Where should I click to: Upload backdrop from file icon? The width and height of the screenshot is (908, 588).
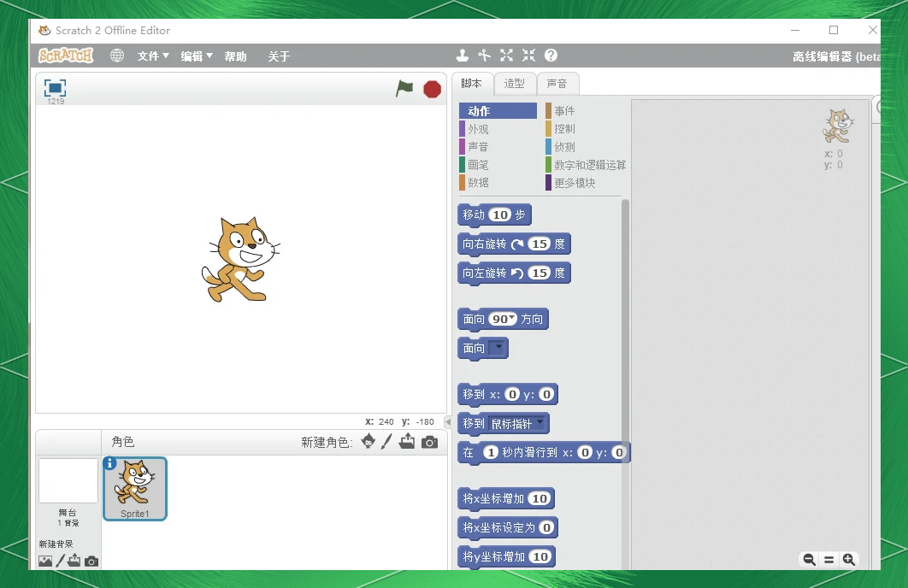pyautogui.click(x=74, y=560)
